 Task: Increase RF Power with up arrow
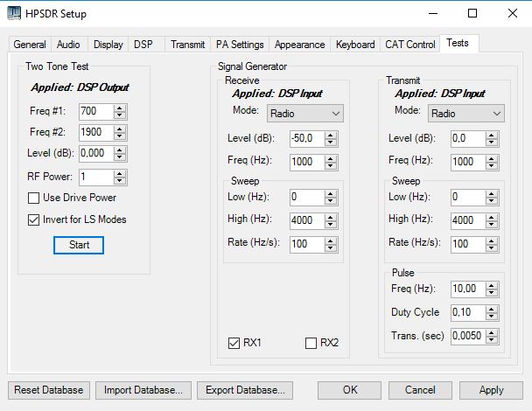tap(119, 174)
